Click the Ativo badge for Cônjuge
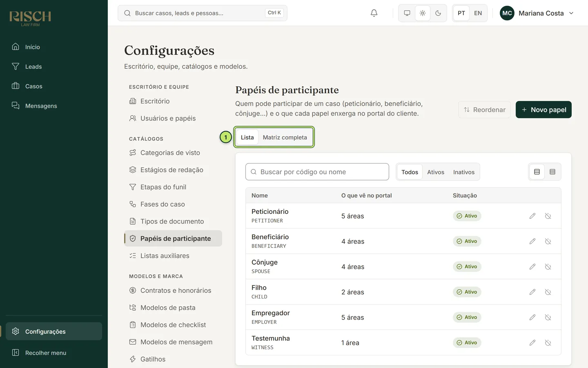This screenshot has height=368, width=588. tap(467, 267)
